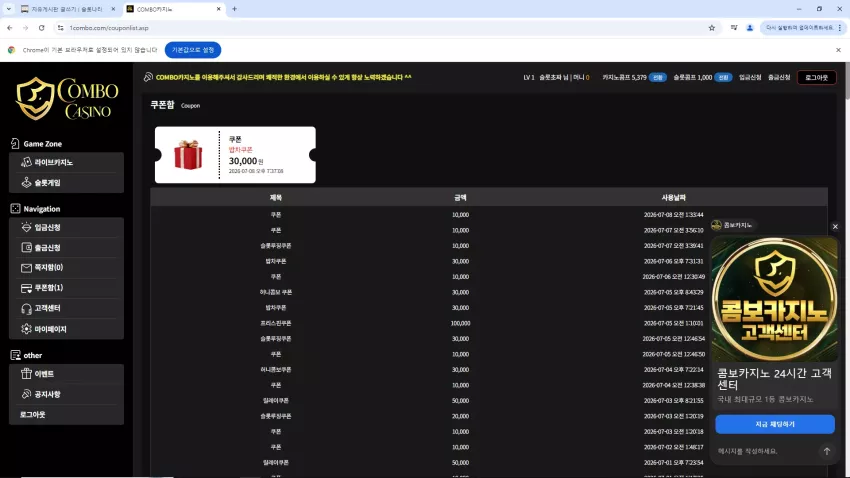Click the red gift box on coupon
The image size is (850, 478).
(x=188, y=154)
